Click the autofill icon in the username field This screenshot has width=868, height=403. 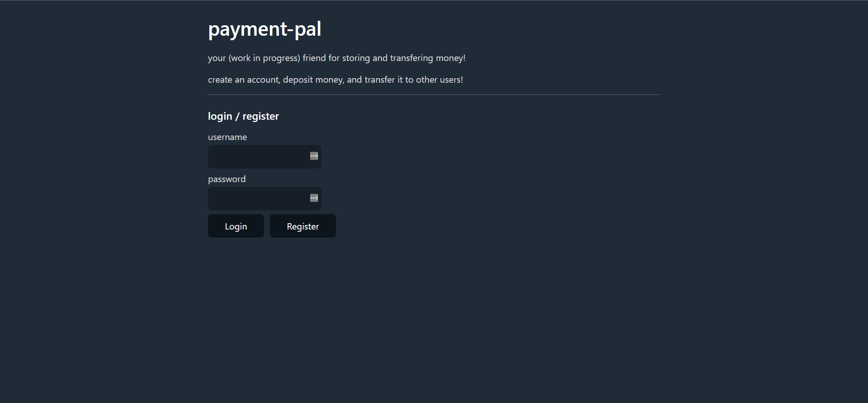click(314, 156)
